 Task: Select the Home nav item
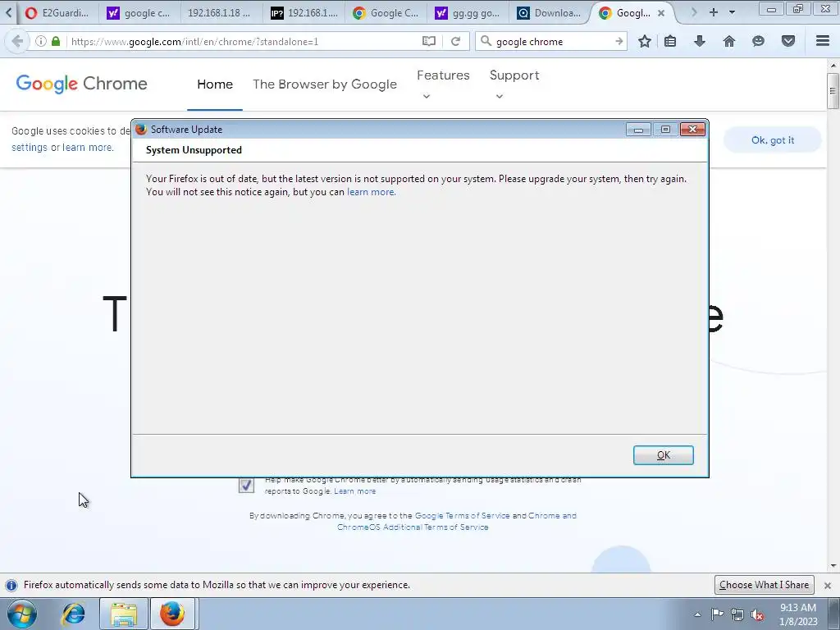(x=215, y=84)
